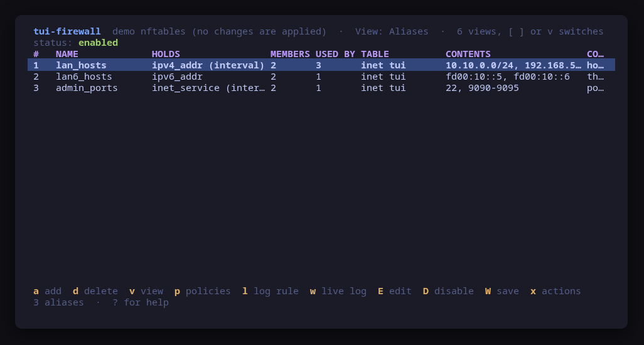
Task: Click the USED BY column header
Action: coord(335,54)
